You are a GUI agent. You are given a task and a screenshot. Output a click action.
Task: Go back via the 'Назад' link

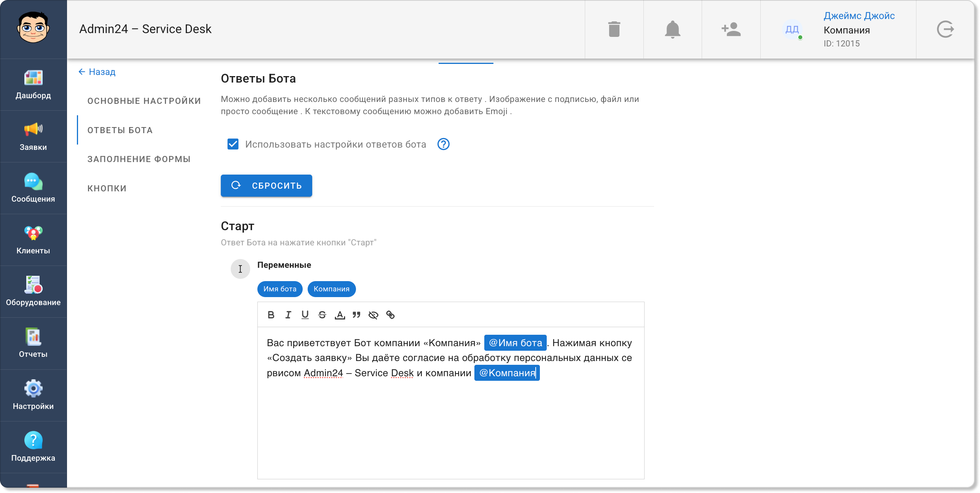tap(97, 72)
